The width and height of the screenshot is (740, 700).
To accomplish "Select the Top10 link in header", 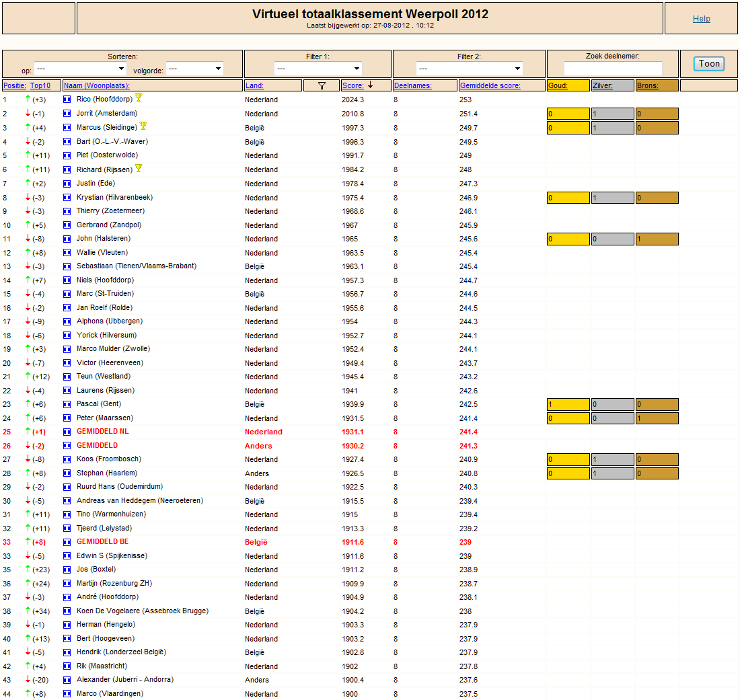I will tap(40, 86).
